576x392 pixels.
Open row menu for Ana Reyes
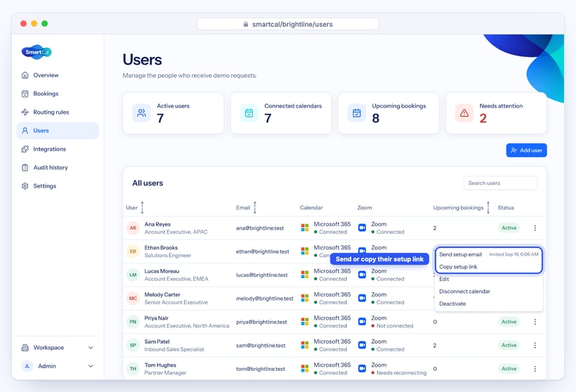535,228
